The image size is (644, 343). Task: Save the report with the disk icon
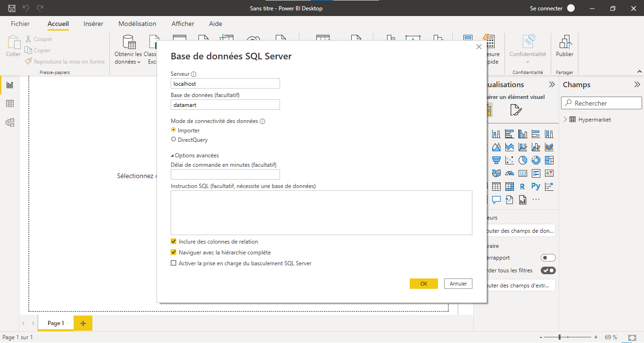pyautogui.click(x=12, y=8)
